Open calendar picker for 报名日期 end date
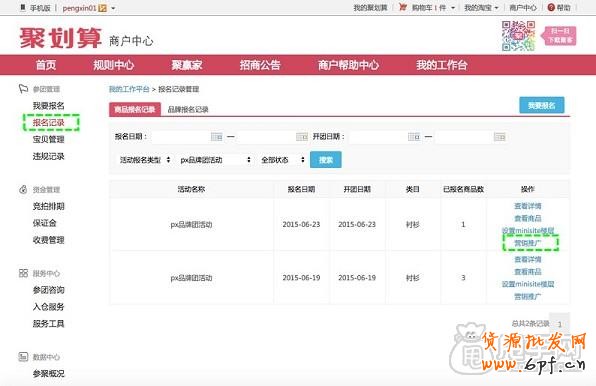This screenshot has height=386, width=596. (x=302, y=137)
